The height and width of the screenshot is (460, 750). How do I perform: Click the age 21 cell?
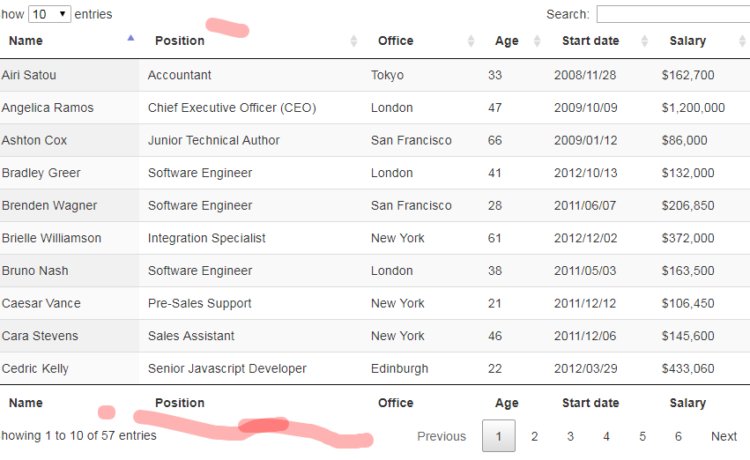tap(513, 303)
